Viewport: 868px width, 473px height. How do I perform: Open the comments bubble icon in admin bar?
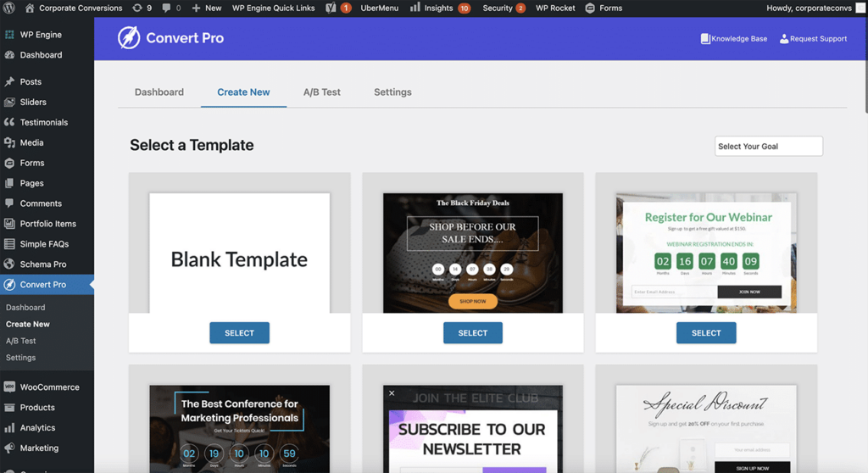(166, 8)
